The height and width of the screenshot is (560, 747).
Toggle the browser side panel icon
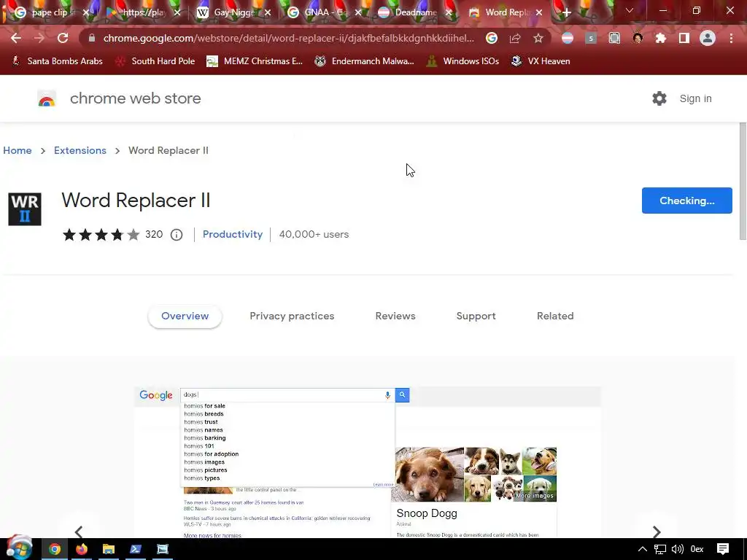tap(684, 38)
